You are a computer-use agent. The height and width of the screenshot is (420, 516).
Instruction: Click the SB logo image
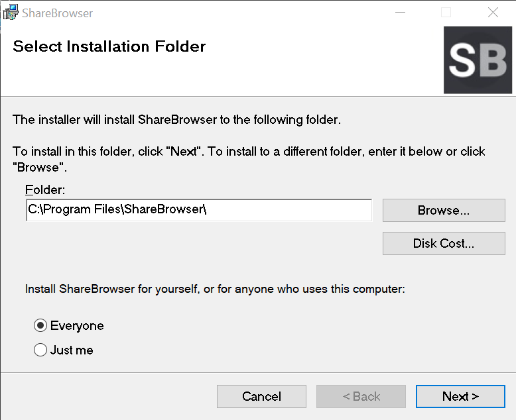[x=478, y=60]
